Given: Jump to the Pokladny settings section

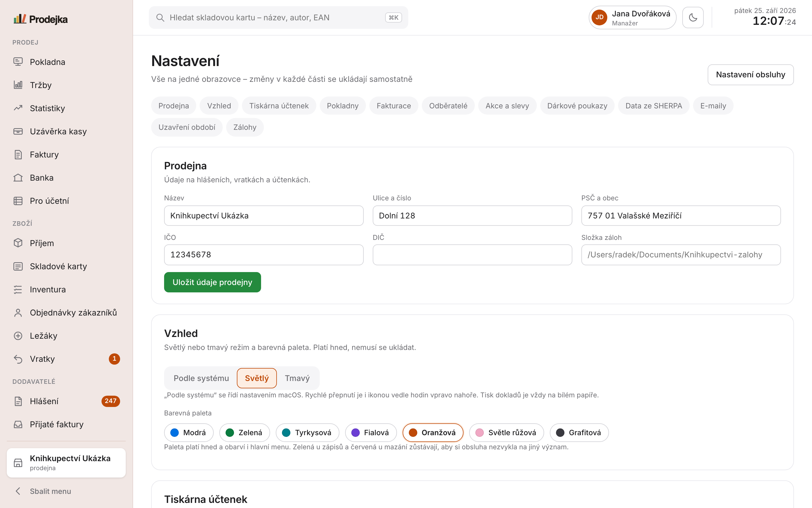Looking at the screenshot, I should click(x=343, y=106).
